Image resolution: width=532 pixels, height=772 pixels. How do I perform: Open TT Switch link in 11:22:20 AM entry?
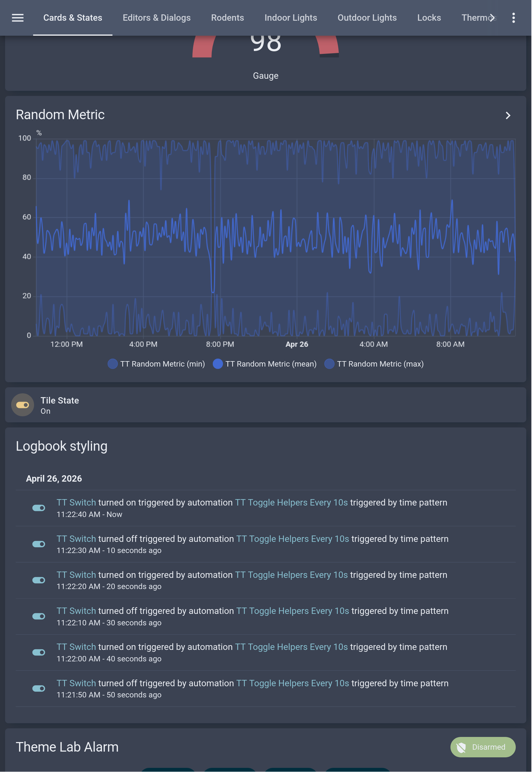(76, 575)
